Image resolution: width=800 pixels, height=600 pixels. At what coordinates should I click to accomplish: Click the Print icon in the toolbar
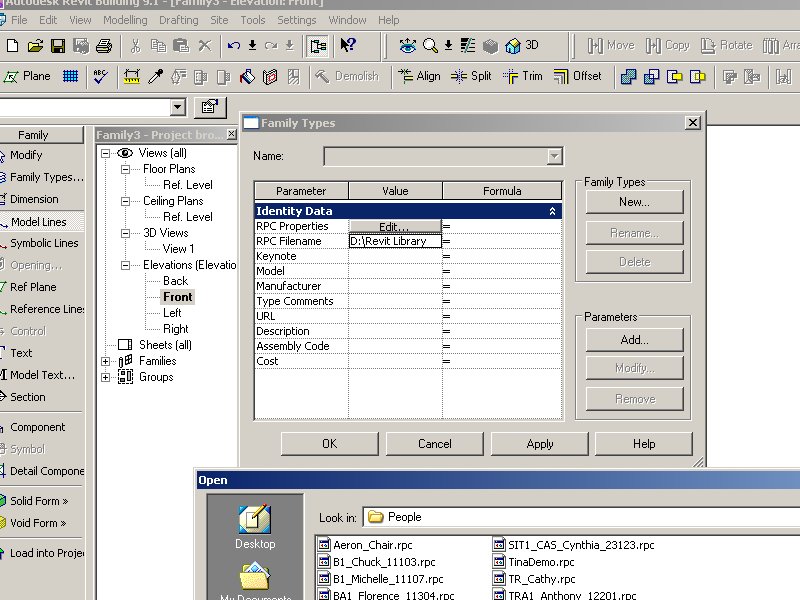pyautogui.click(x=104, y=46)
